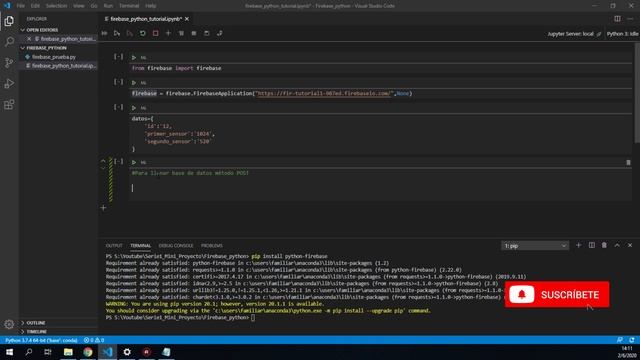Collapse the Open Editors section
The image size is (640, 360).
[x=58, y=30]
